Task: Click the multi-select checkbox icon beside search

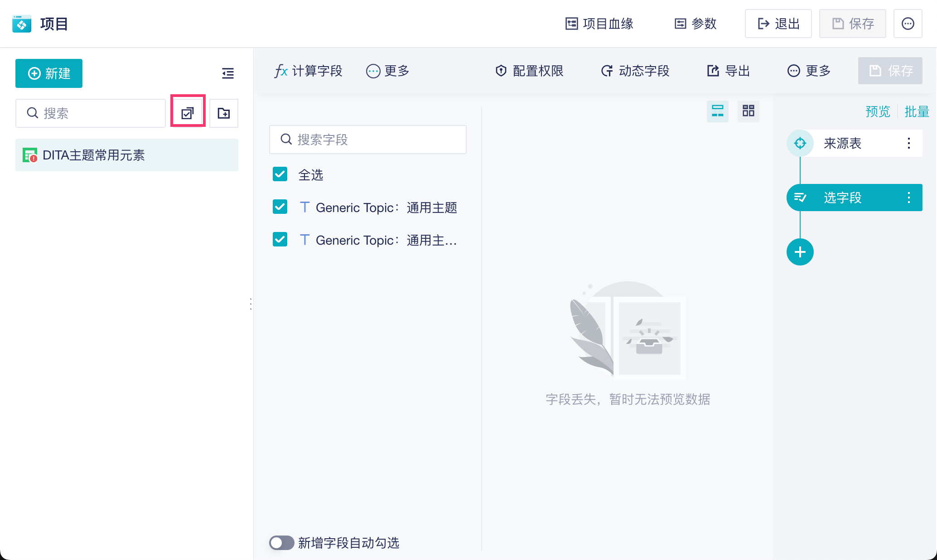Action: point(188,113)
